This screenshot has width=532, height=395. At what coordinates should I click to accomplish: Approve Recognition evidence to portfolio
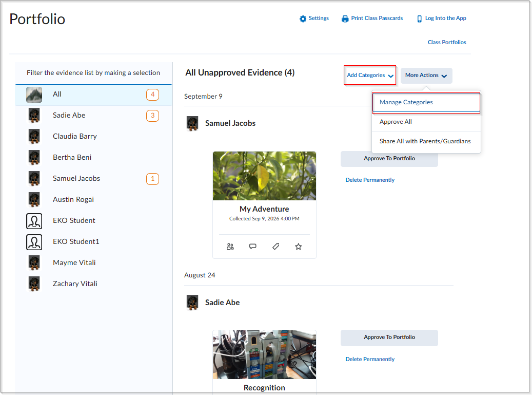[x=389, y=337]
